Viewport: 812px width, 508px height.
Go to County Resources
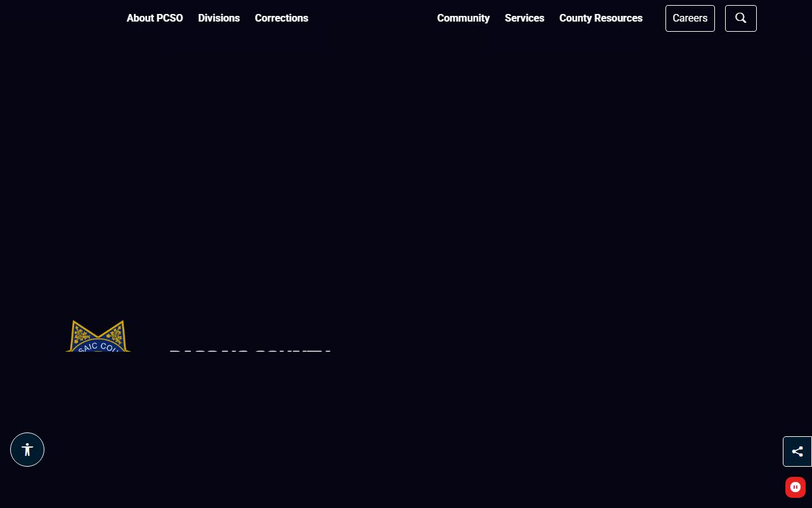click(x=601, y=18)
